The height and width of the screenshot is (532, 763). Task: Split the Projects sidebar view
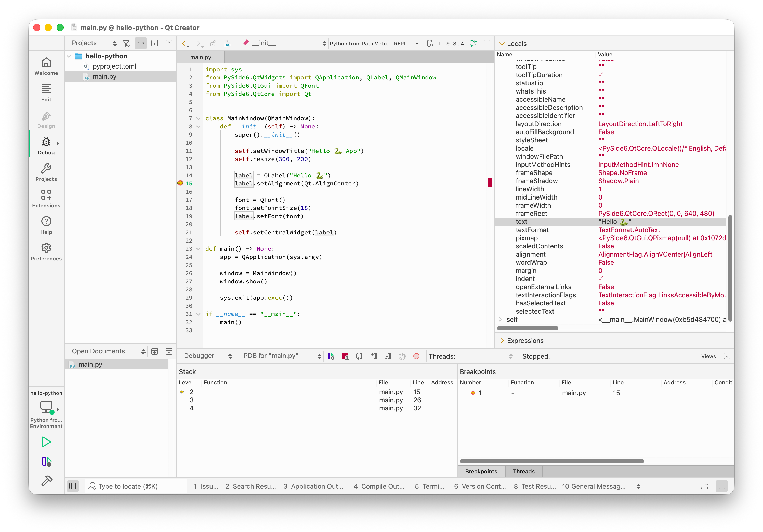[155, 43]
